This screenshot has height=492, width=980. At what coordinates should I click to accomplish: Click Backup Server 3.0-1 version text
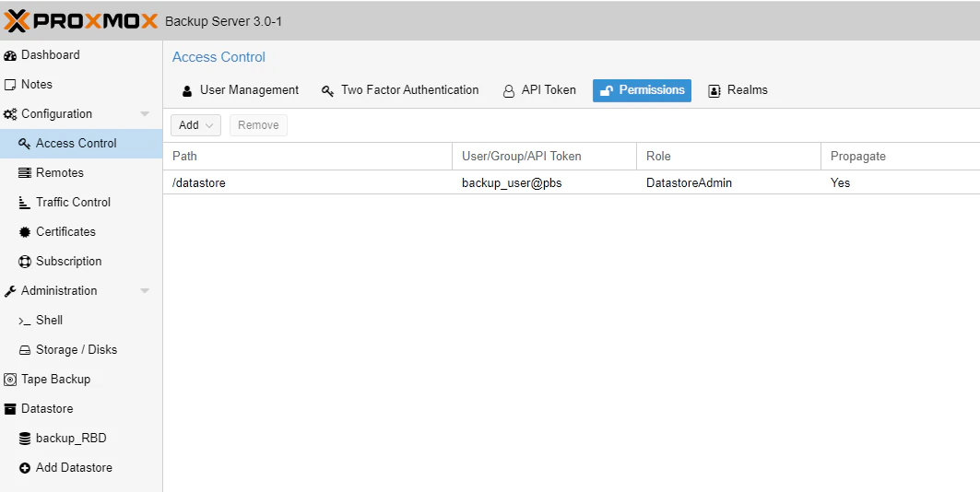(x=224, y=22)
